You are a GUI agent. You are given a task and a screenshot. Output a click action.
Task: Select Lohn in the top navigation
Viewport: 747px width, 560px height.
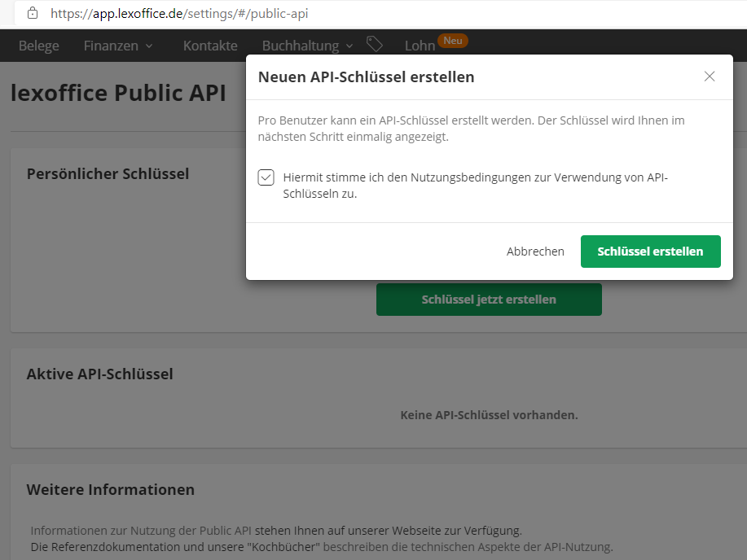point(418,46)
